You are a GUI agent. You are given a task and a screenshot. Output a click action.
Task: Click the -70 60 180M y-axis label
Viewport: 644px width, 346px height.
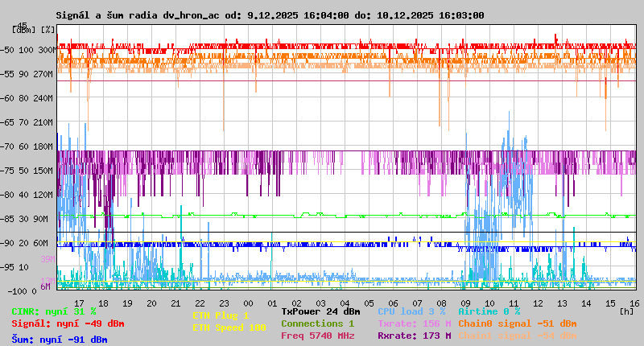pos(33,146)
